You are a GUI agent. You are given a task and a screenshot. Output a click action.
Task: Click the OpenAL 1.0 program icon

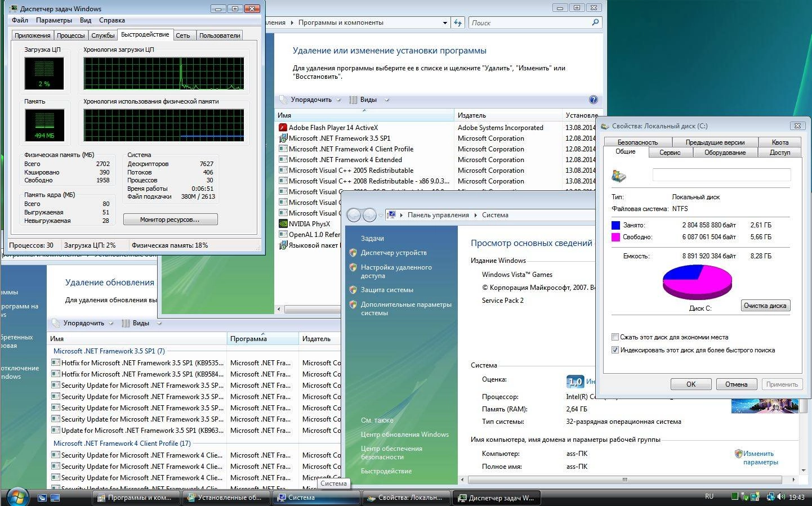coord(283,235)
